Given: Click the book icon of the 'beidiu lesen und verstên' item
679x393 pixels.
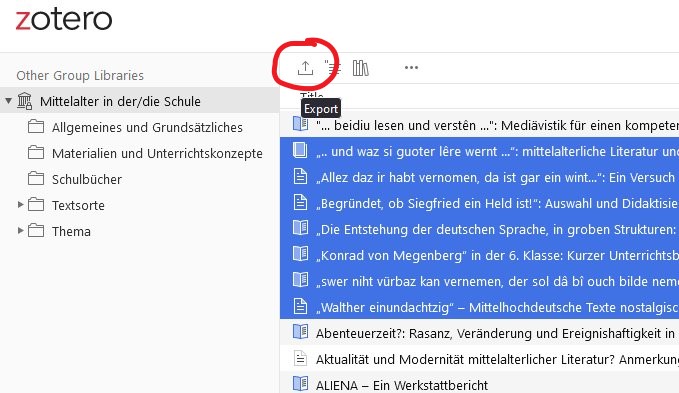Looking at the screenshot, I should (300, 124).
